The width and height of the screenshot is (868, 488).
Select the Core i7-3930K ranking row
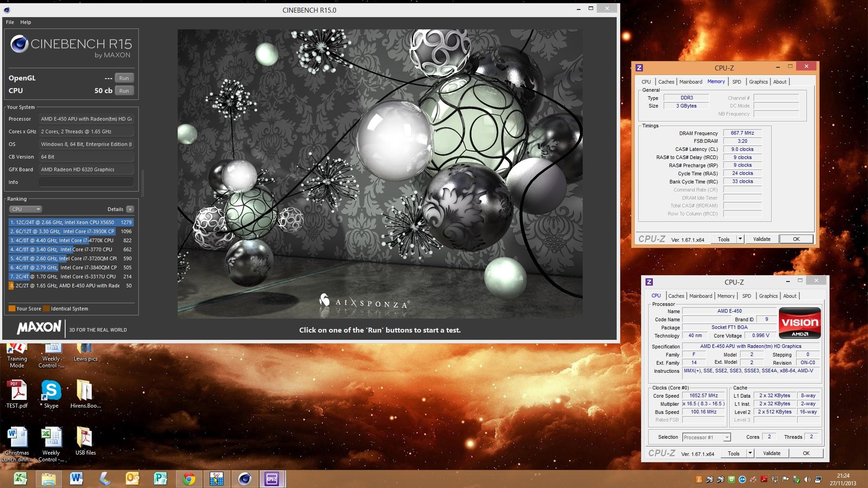point(71,231)
